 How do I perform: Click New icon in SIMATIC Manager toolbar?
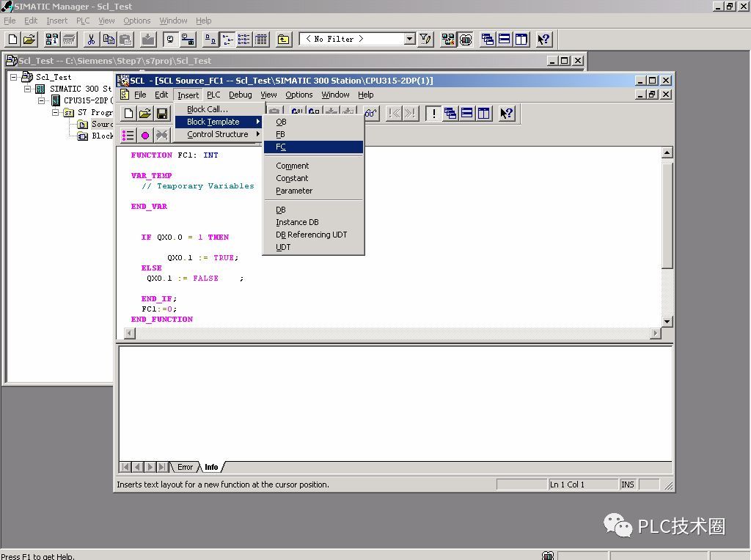(x=13, y=40)
